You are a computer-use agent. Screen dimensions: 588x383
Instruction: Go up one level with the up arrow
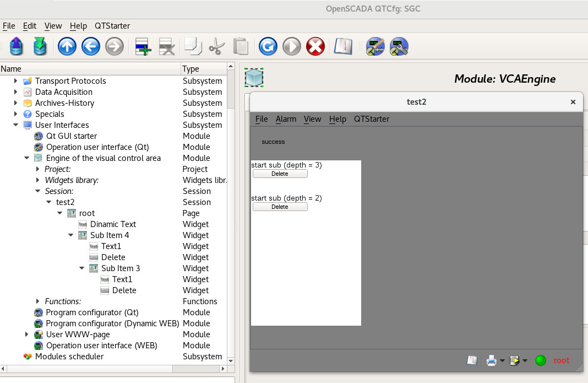[67, 47]
